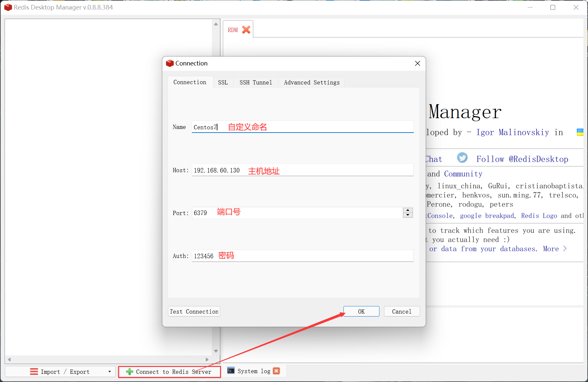Viewport: 588px width, 382px height.
Task: Click the Community link
Action: click(463, 173)
